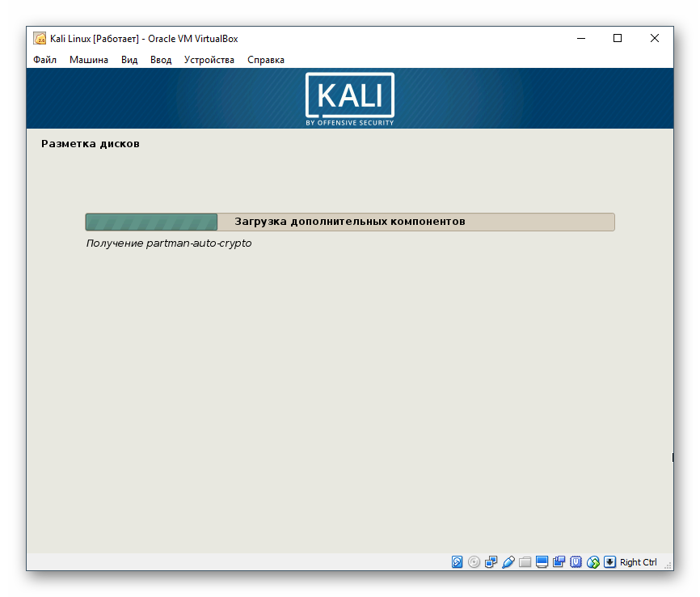
Task: Open the Машина menu
Action: tap(88, 59)
